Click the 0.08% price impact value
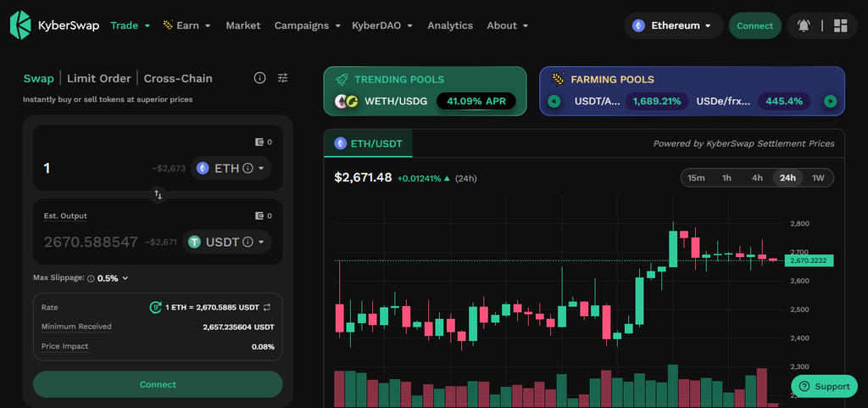868x408 pixels. click(x=263, y=347)
